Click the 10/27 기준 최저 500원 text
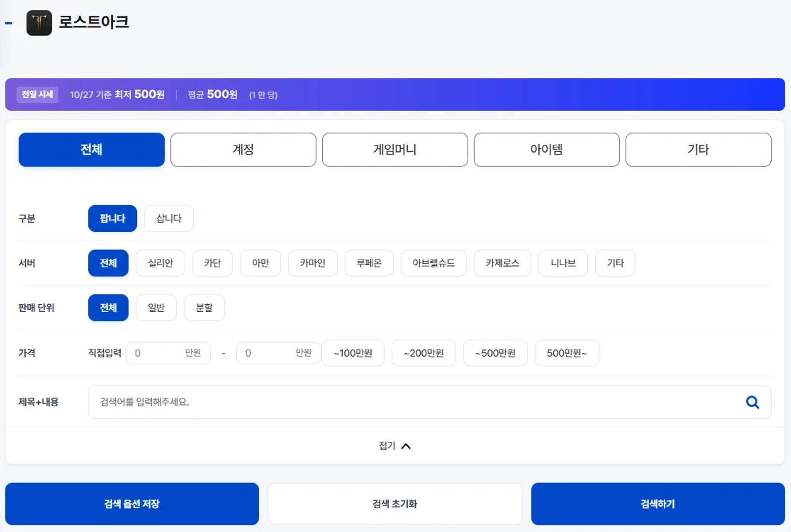 point(117,94)
